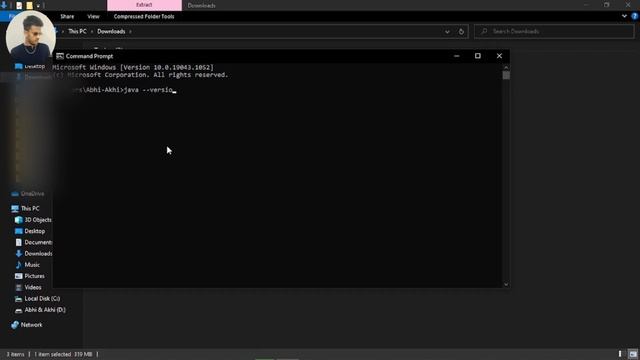Minimize the Command Prompt window

[456, 56]
